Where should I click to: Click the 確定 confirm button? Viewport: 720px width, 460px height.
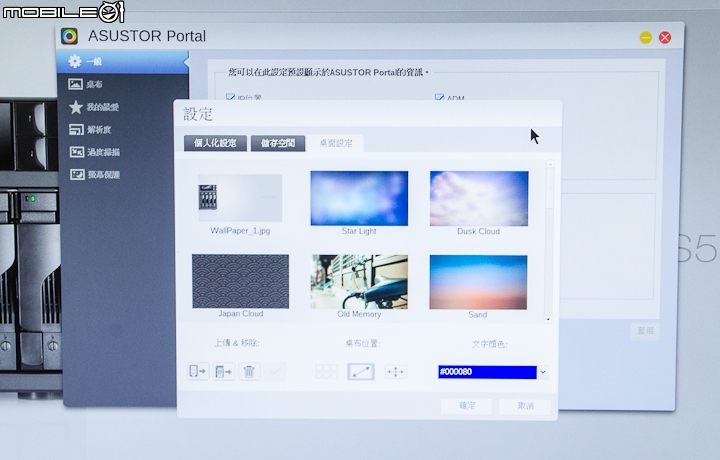click(x=467, y=406)
